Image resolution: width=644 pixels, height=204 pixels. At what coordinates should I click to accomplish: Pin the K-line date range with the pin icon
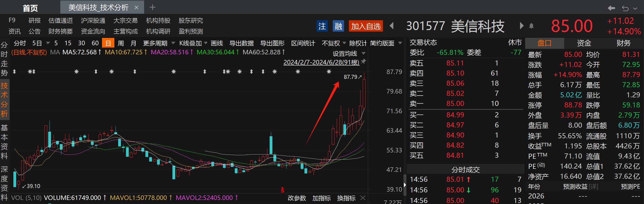[x=364, y=61]
